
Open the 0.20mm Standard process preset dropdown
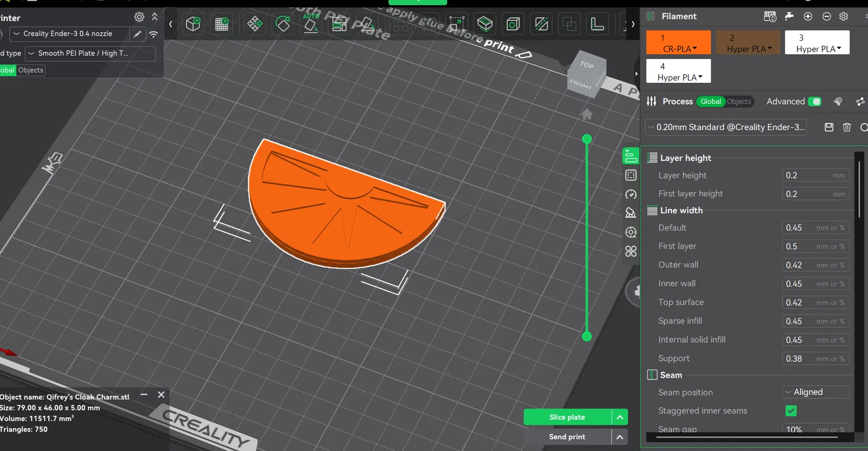click(726, 127)
